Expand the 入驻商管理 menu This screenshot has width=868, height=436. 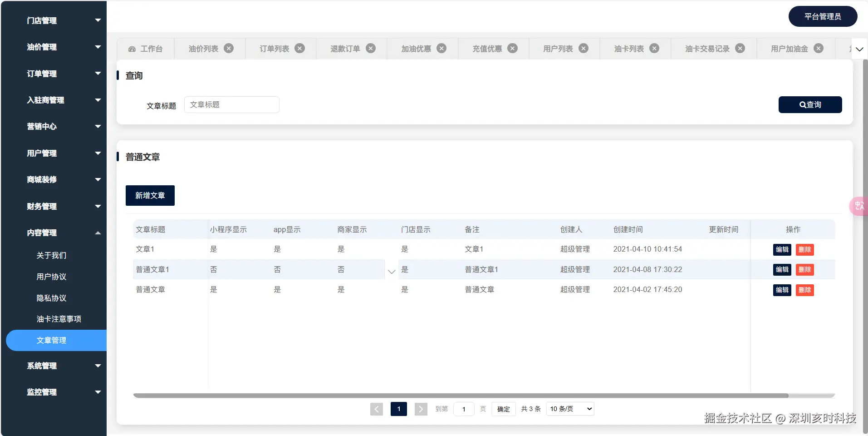pos(54,100)
